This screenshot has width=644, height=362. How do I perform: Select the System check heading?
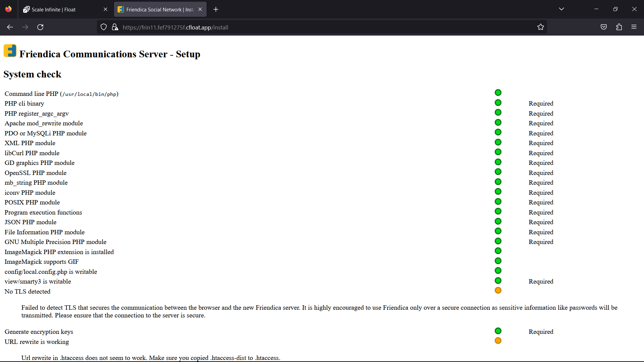click(33, 74)
